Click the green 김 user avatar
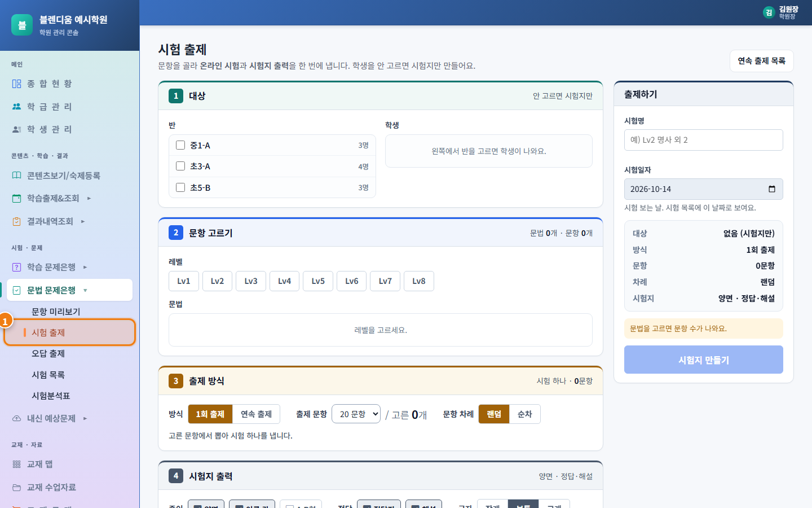The image size is (812, 508). tap(769, 12)
